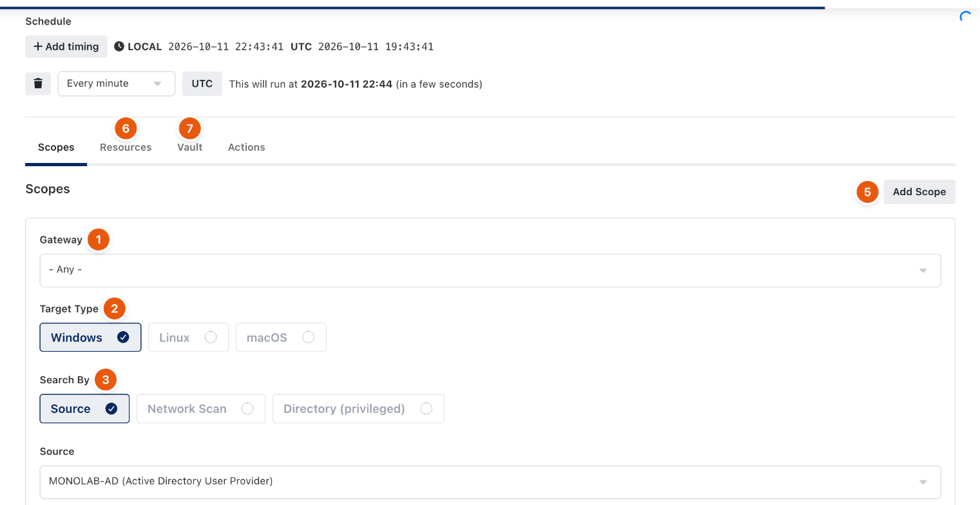980x505 pixels.
Task: Open the MONOLAB-AD Source dropdown
Action: pyautogui.click(x=490, y=482)
